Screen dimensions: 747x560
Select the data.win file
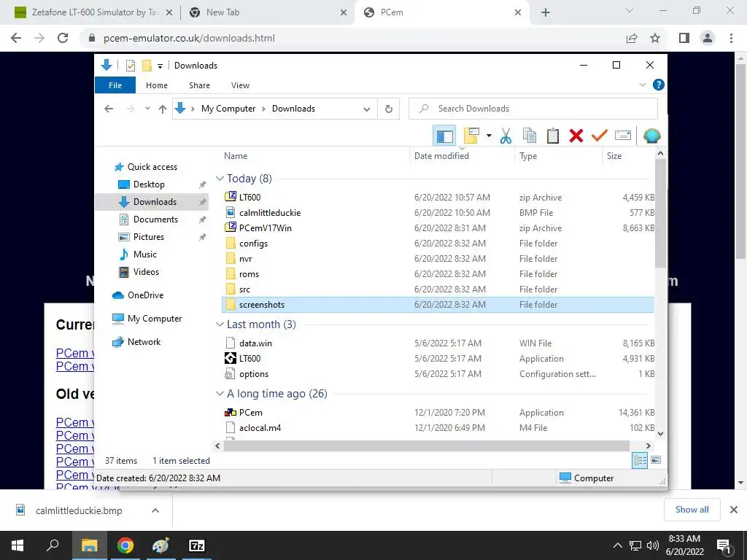pos(438,343)
